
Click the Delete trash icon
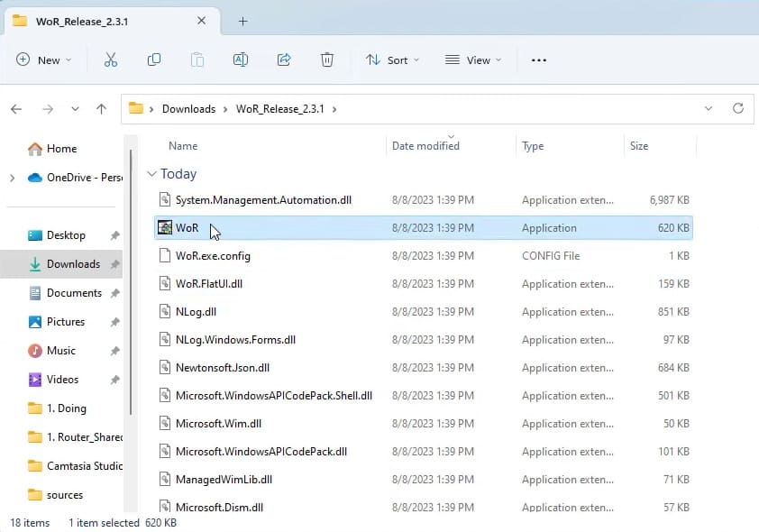[x=327, y=60]
